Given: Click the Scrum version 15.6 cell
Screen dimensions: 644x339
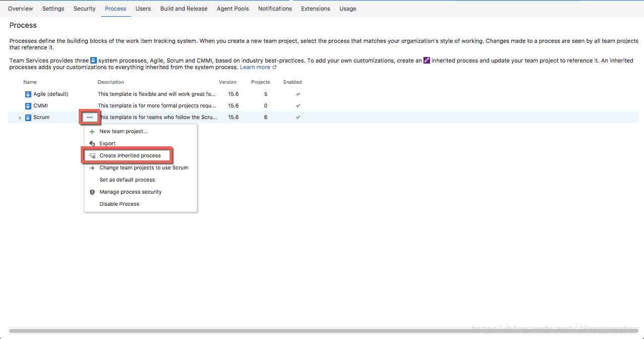Looking at the screenshot, I should (233, 117).
